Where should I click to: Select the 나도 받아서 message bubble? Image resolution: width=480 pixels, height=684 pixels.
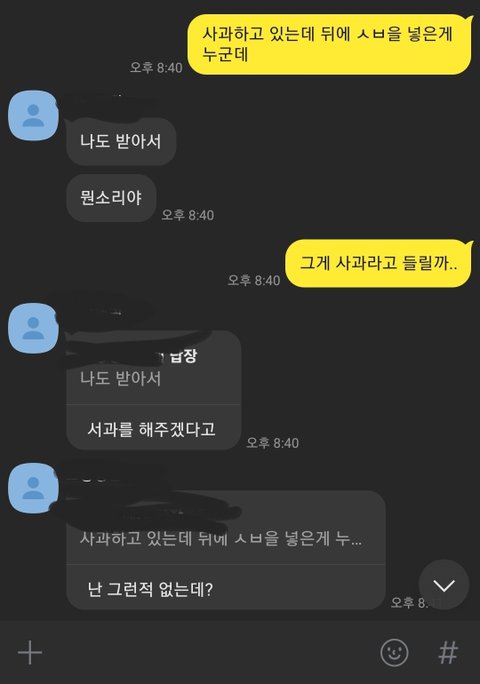click(x=121, y=141)
